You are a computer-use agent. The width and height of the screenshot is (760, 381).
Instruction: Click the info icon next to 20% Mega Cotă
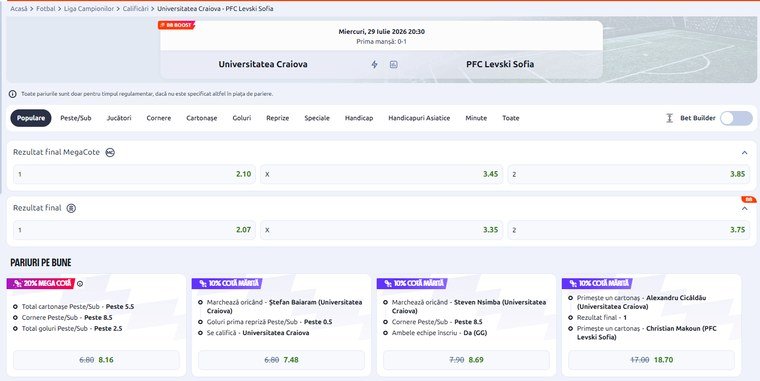tap(80, 284)
